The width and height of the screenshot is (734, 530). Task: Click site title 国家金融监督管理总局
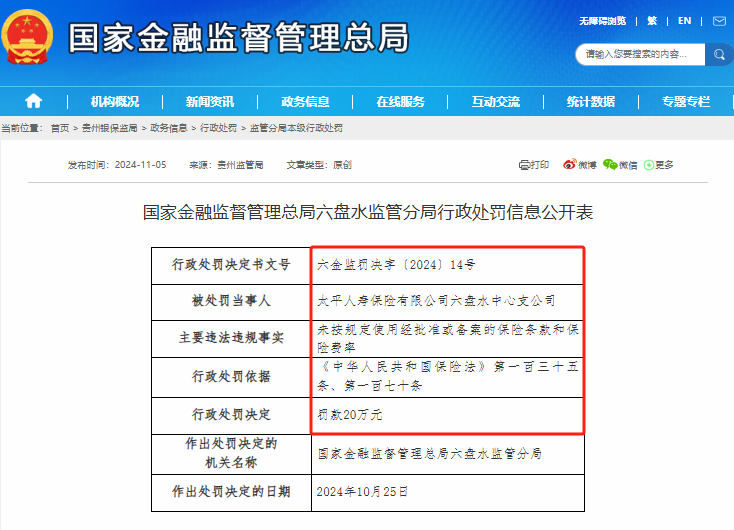click(239, 38)
